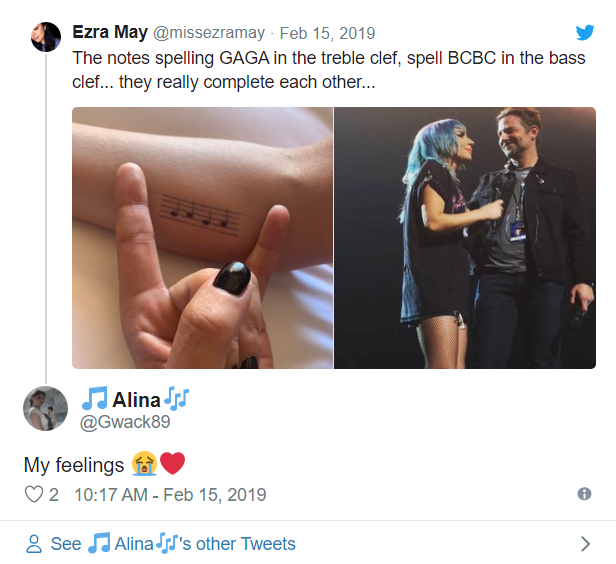616x564 pixels.
Task: Open the @Gwack89 handle
Action: [124, 422]
